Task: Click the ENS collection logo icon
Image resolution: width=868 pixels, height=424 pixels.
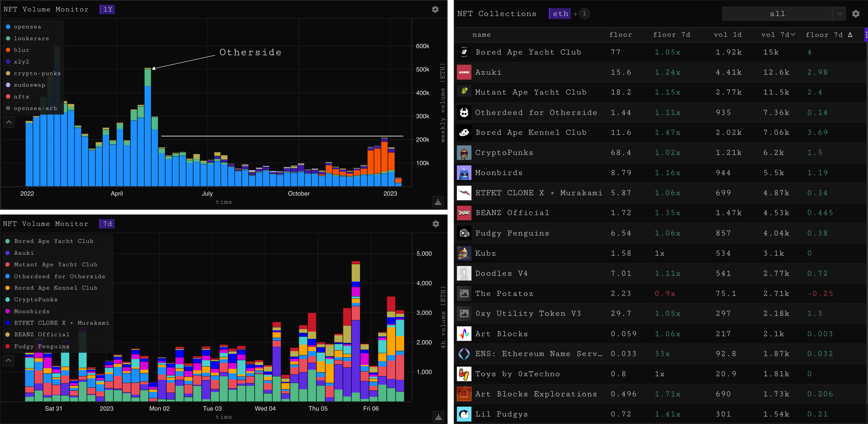Action: 464,354
